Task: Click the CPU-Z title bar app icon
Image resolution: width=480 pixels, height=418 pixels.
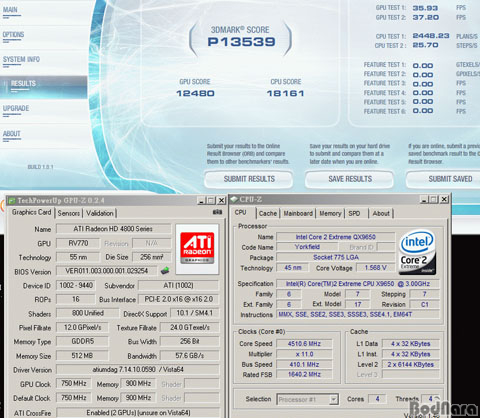Action: pos(234,200)
